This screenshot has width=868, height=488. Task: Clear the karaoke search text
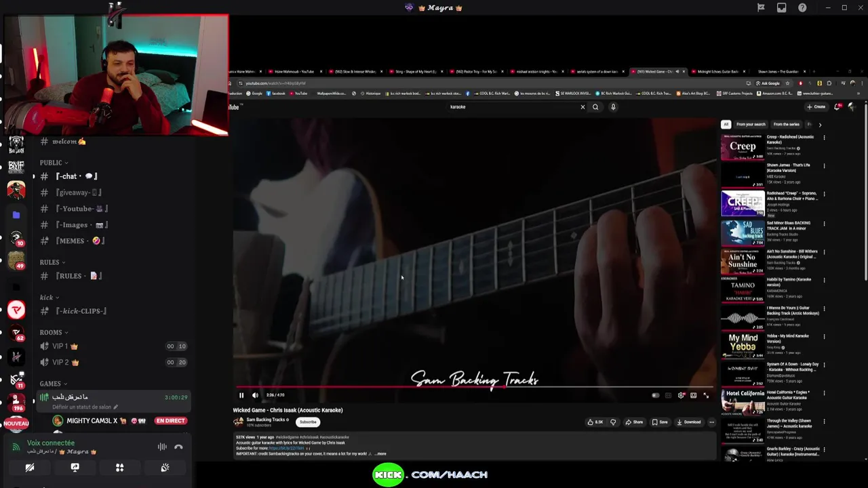582,106
